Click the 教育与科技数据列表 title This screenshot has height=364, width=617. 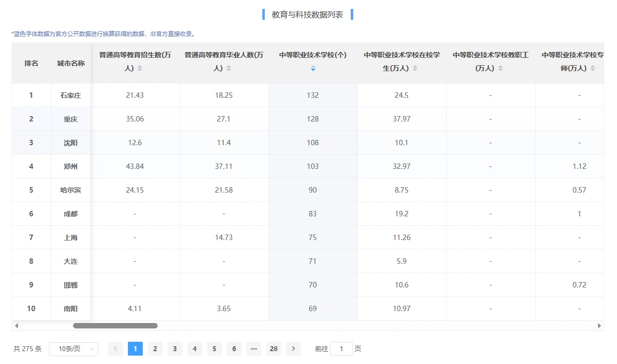(x=307, y=15)
